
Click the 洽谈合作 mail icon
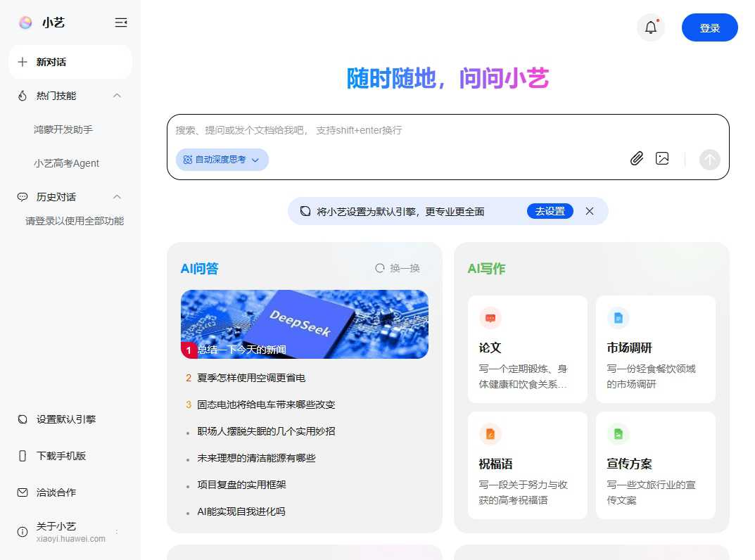click(x=22, y=492)
